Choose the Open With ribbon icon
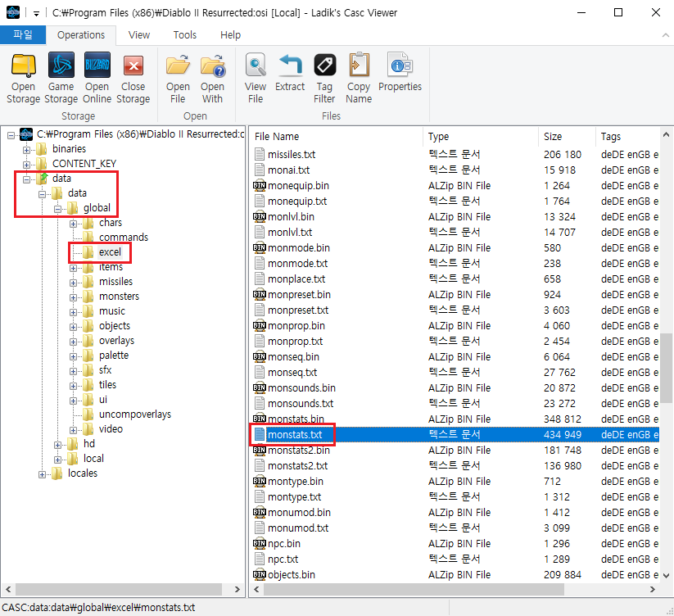This screenshot has width=674, height=616. click(x=212, y=66)
